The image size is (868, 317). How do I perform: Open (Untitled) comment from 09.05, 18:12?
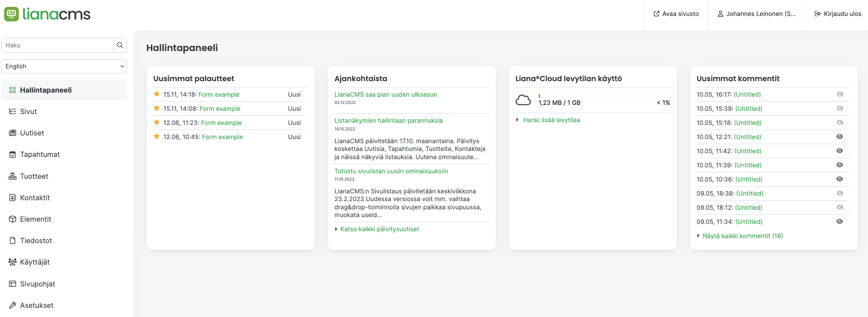748,208
